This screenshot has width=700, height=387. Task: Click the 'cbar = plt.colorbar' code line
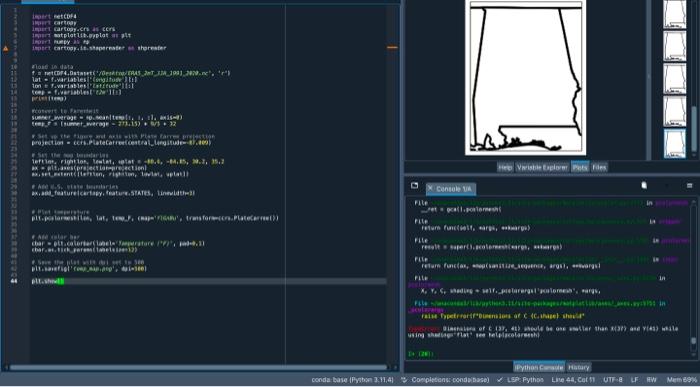pyautogui.click(x=118, y=244)
